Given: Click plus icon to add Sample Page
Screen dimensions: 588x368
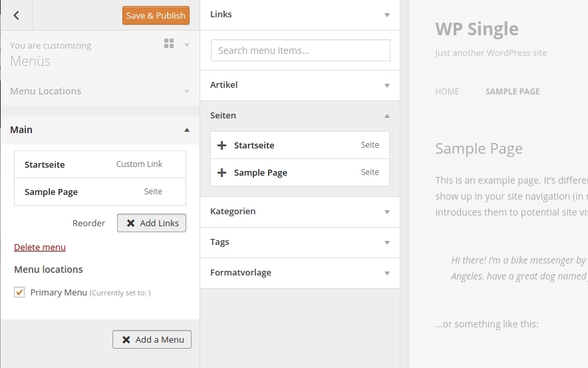Looking at the screenshot, I should [221, 172].
